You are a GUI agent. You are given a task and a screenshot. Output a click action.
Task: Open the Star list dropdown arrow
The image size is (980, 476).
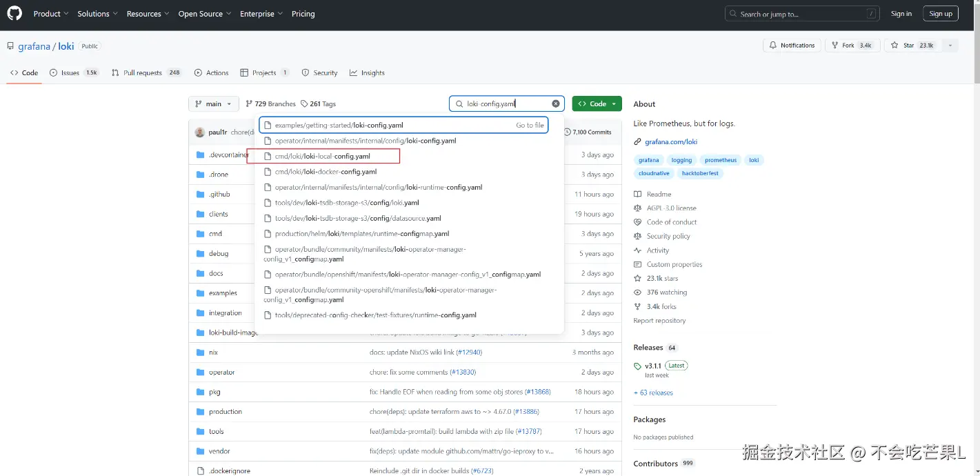tap(950, 46)
